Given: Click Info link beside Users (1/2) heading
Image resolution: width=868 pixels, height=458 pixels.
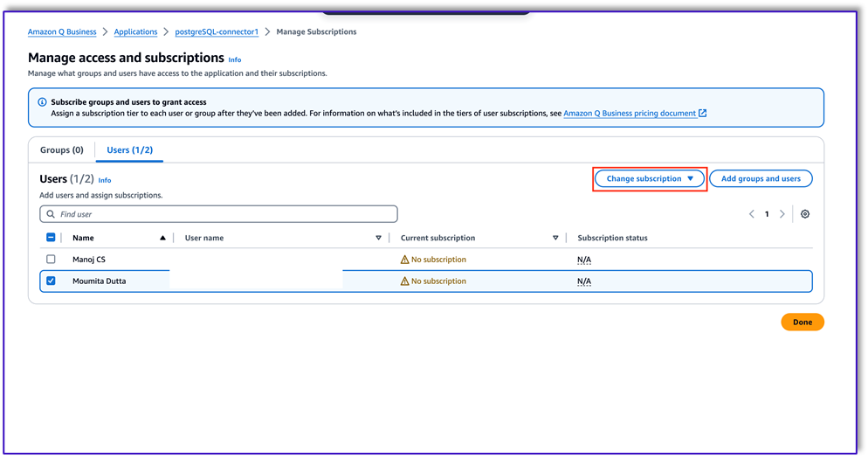Looking at the screenshot, I should [x=105, y=180].
